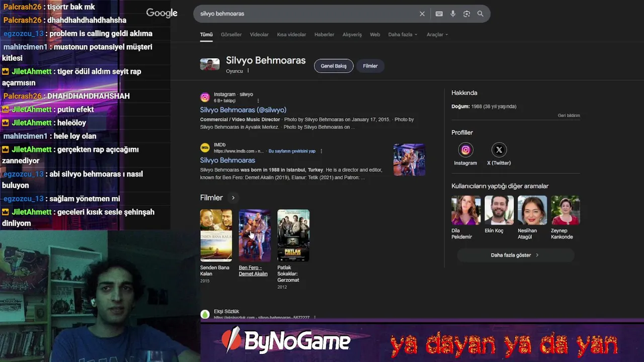Click the Genel Bakış chip
Screen dimensions: 644x362
click(x=334, y=66)
